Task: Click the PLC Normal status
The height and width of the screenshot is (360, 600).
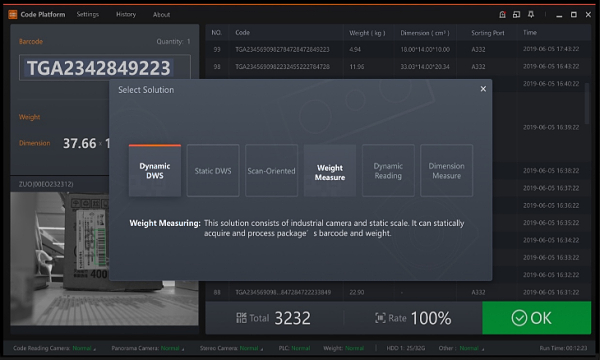Action: click(x=294, y=348)
